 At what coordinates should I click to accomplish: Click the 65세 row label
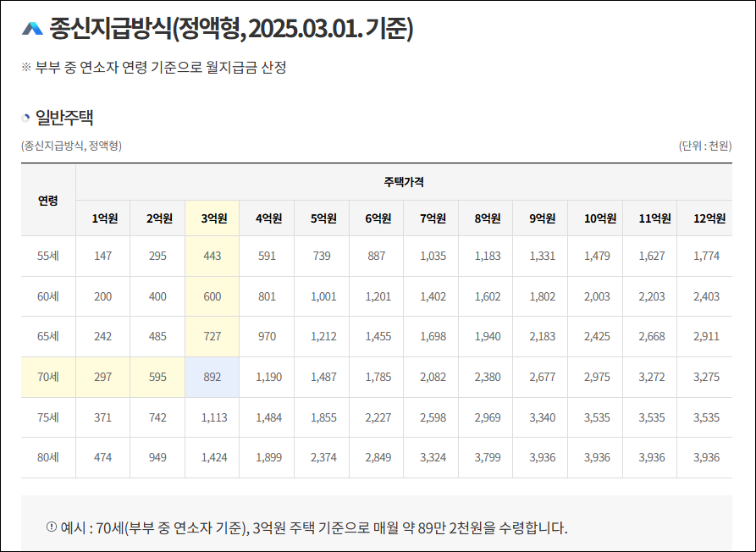[x=48, y=336]
